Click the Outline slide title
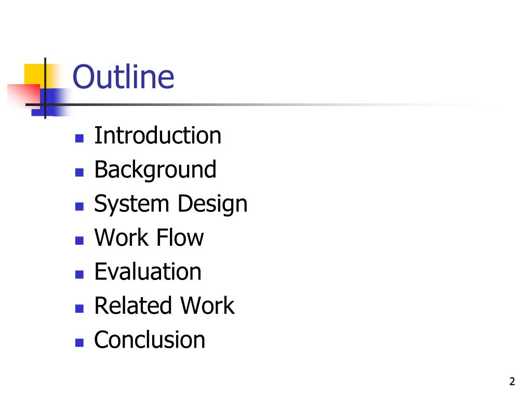This screenshot has height=399, width=532. coord(123,77)
